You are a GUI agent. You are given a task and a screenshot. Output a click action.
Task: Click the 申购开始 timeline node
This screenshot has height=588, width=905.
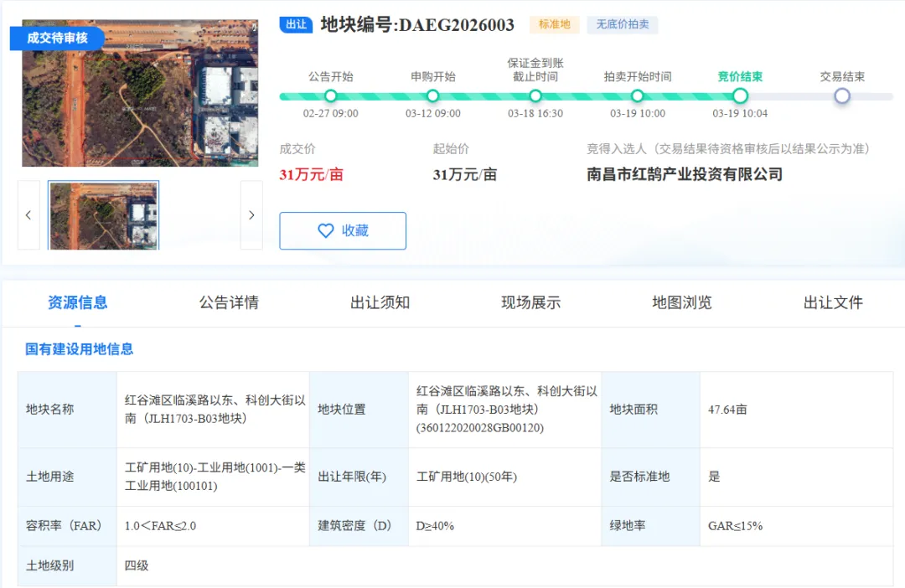coord(433,95)
